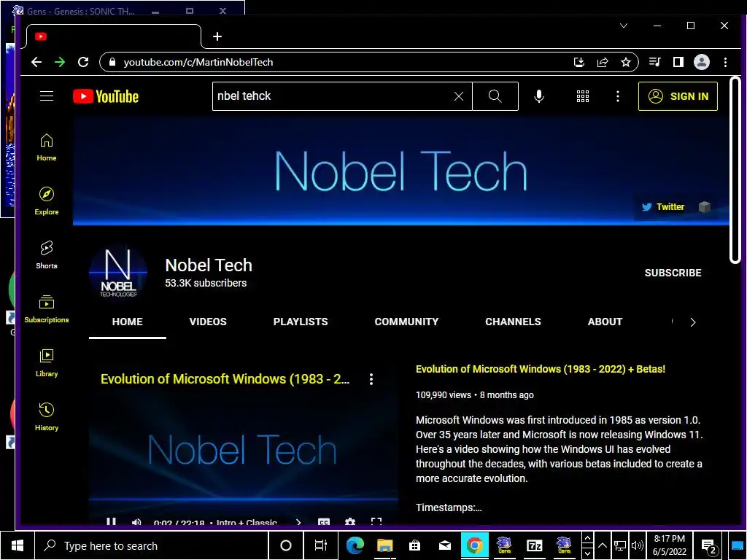
Task: Click the magnifier search button
Action: tap(495, 96)
